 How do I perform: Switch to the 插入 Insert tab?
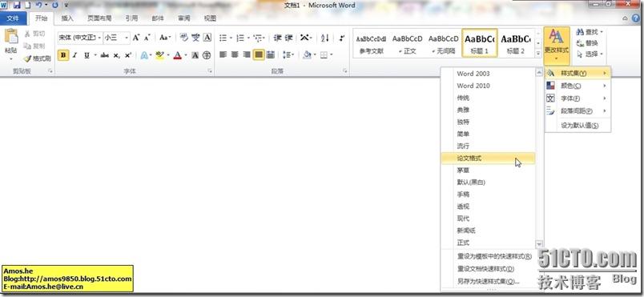67,18
